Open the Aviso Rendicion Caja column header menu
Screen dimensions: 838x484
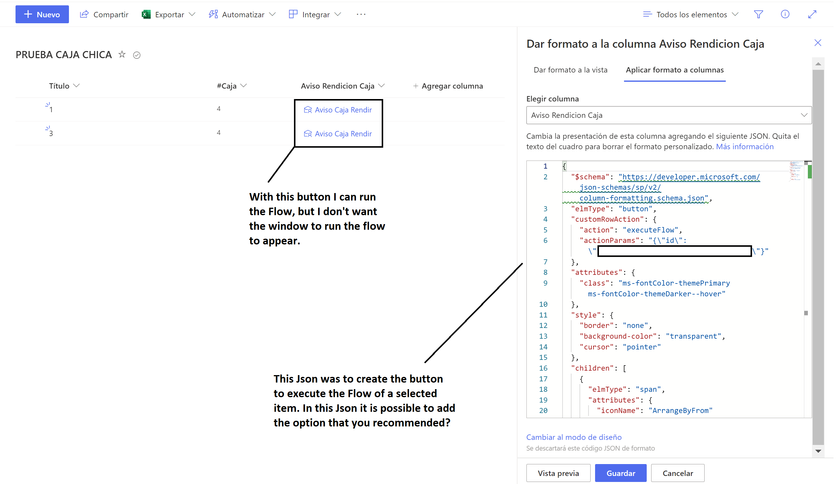(x=343, y=85)
